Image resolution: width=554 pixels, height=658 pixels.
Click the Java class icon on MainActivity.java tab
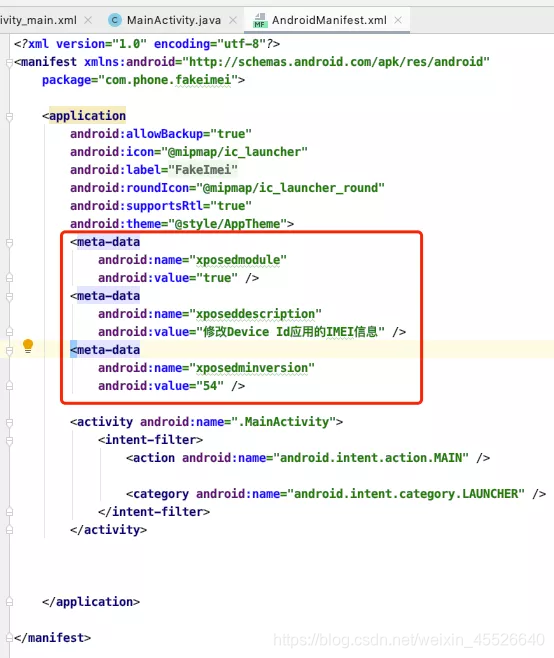click(x=115, y=20)
